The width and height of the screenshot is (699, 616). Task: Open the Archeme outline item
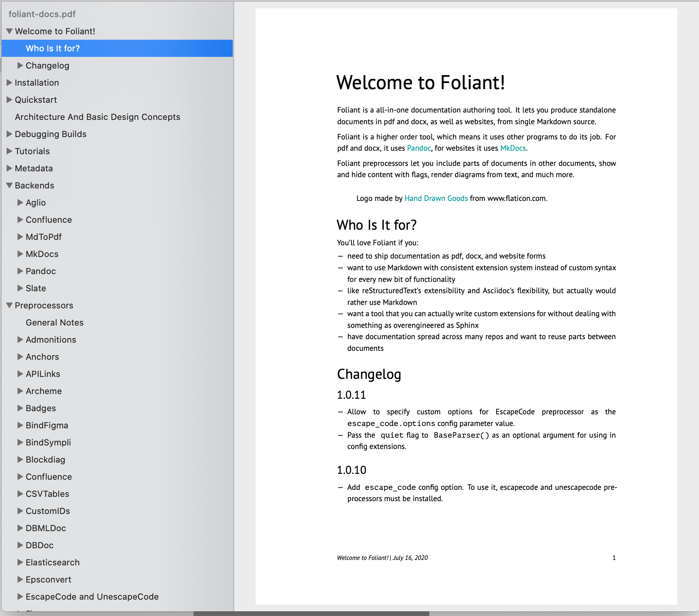tap(44, 391)
